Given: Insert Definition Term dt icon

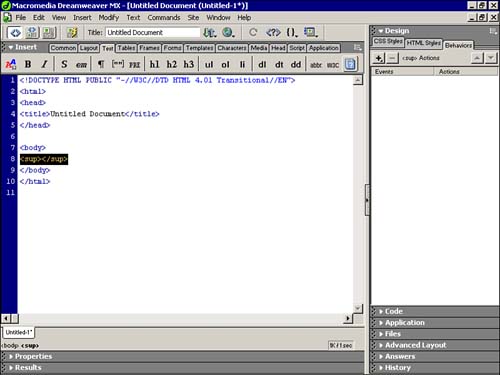Looking at the screenshot, I should click(279, 65).
